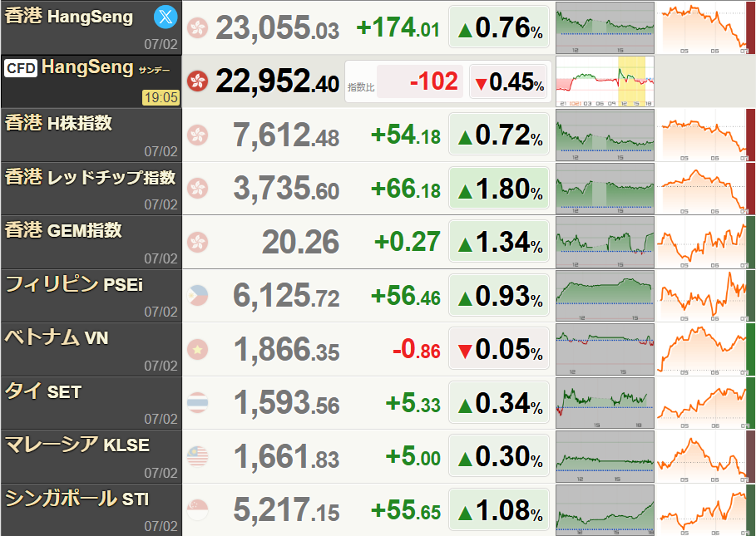Click タイ SET intraday mini chart

point(605,402)
